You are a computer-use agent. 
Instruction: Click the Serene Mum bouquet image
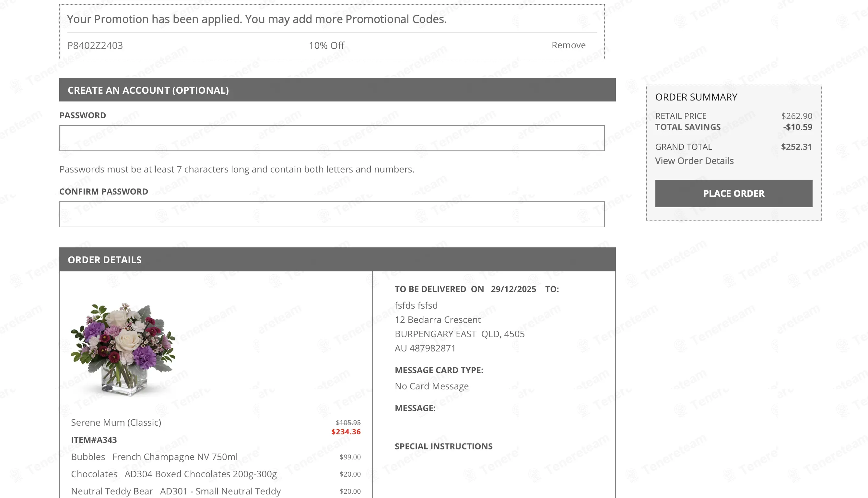pyautogui.click(x=123, y=350)
